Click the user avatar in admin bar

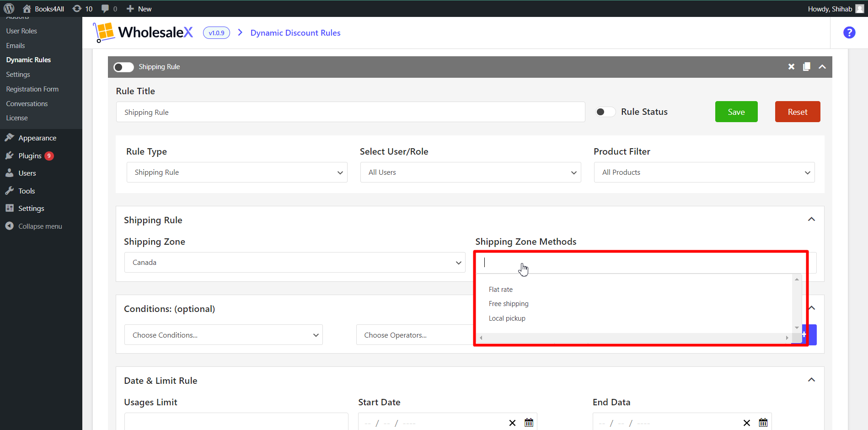coord(860,9)
